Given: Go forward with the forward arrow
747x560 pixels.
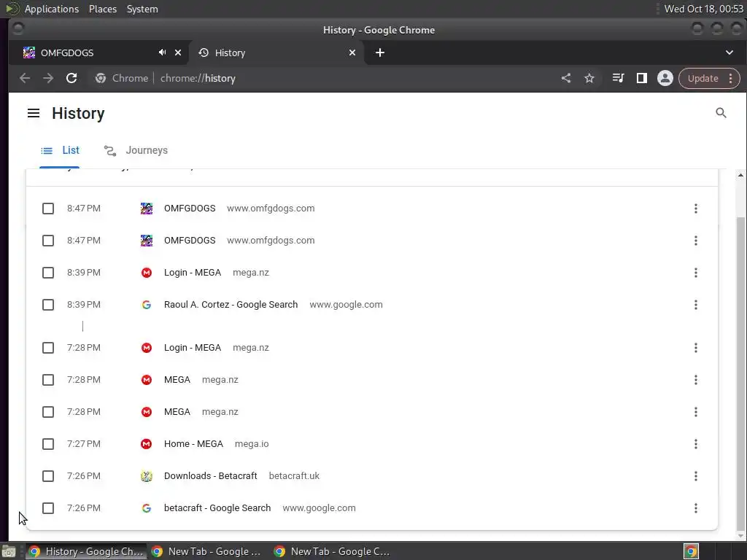Looking at the screenshot, I should [48, 78].
